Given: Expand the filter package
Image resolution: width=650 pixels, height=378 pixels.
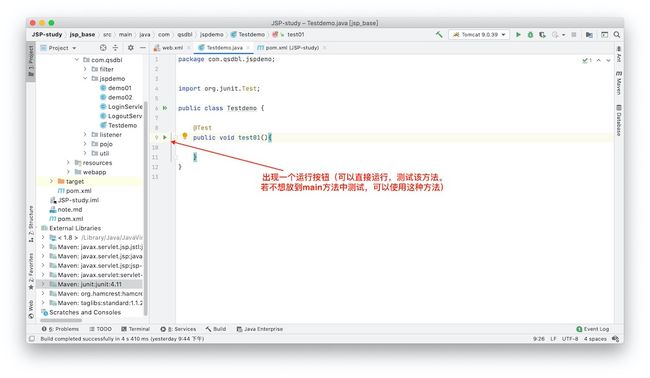Looking at the screenshot, I should (x=85, y=69).
